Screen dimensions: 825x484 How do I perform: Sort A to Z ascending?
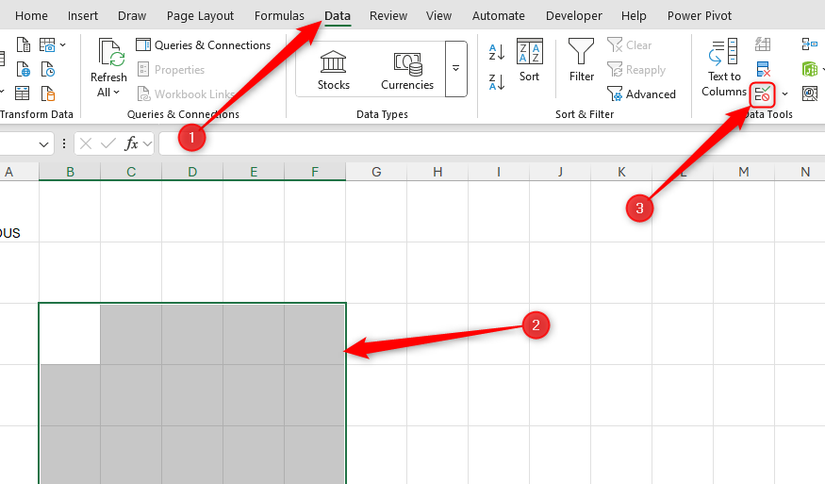click(496, 52)
